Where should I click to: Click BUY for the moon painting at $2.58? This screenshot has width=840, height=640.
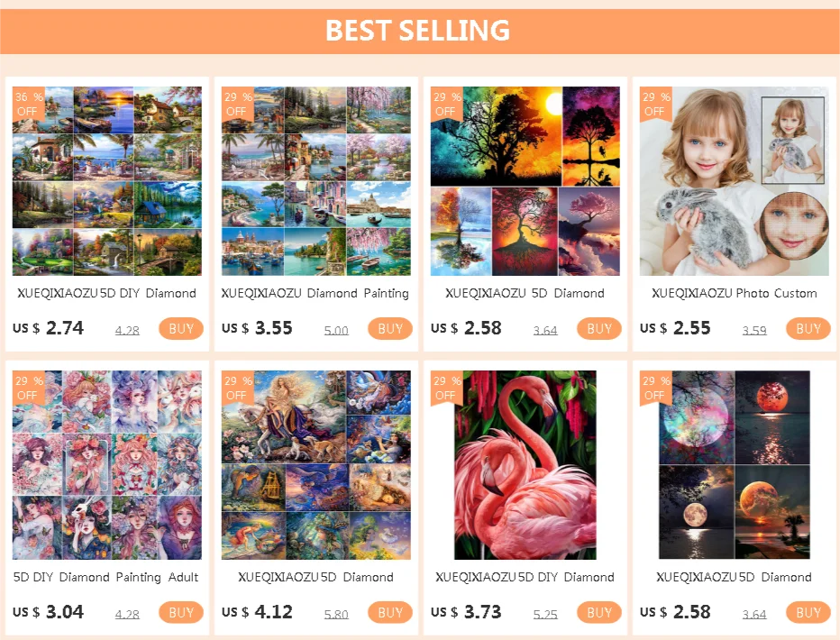(x=808, y=612)
